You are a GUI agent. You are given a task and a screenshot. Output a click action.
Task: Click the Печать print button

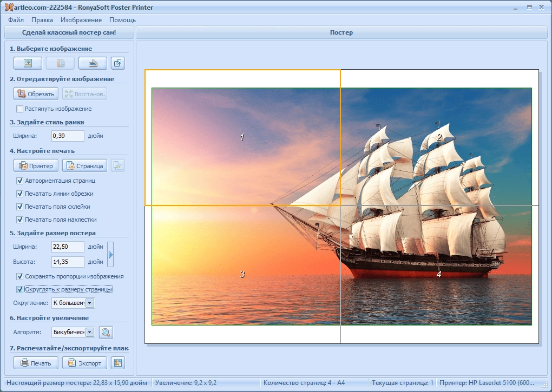click(x=36, y=363)
